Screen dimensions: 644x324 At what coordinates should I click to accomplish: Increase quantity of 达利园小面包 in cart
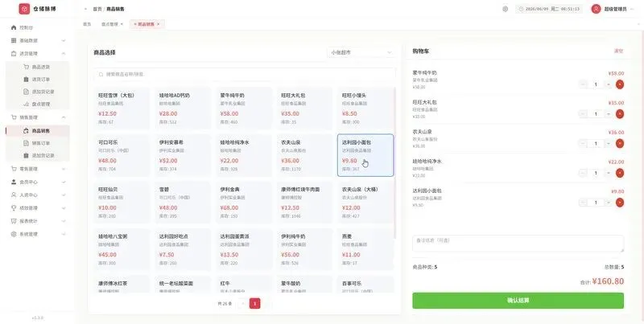point(609,203)
